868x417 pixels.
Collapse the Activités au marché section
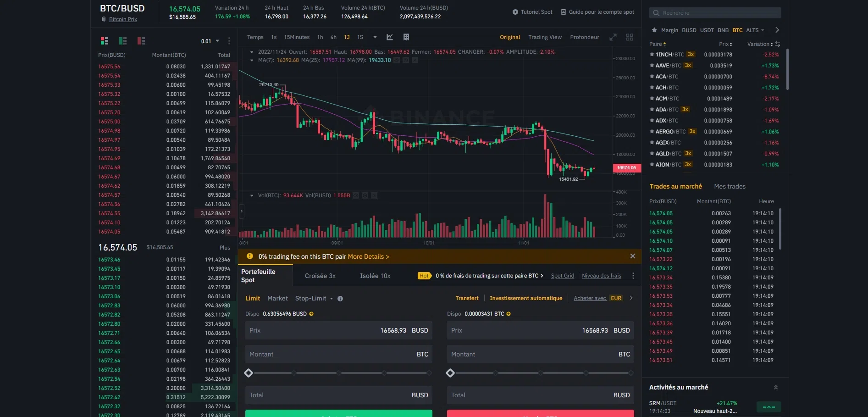(x=776, y=388)
